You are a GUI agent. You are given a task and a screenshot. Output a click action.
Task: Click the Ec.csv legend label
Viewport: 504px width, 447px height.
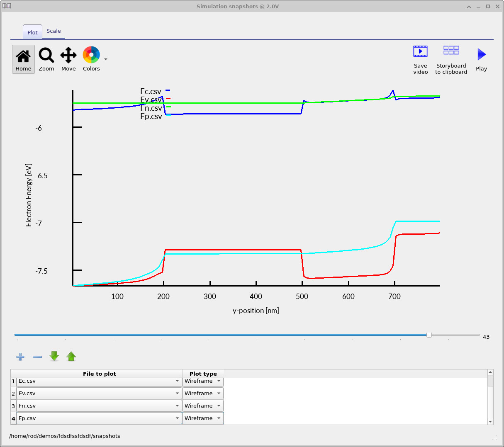click(x=151, y=92)
